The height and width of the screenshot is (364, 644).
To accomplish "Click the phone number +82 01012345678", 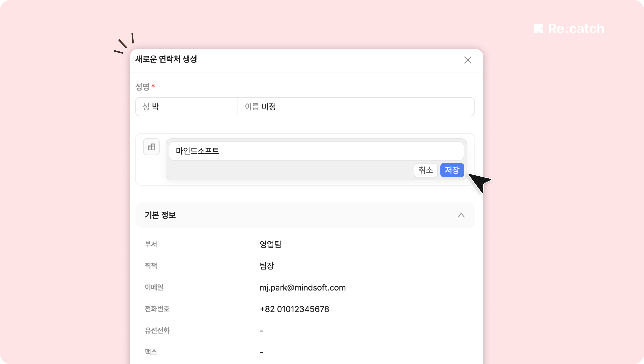I will 294,309.
